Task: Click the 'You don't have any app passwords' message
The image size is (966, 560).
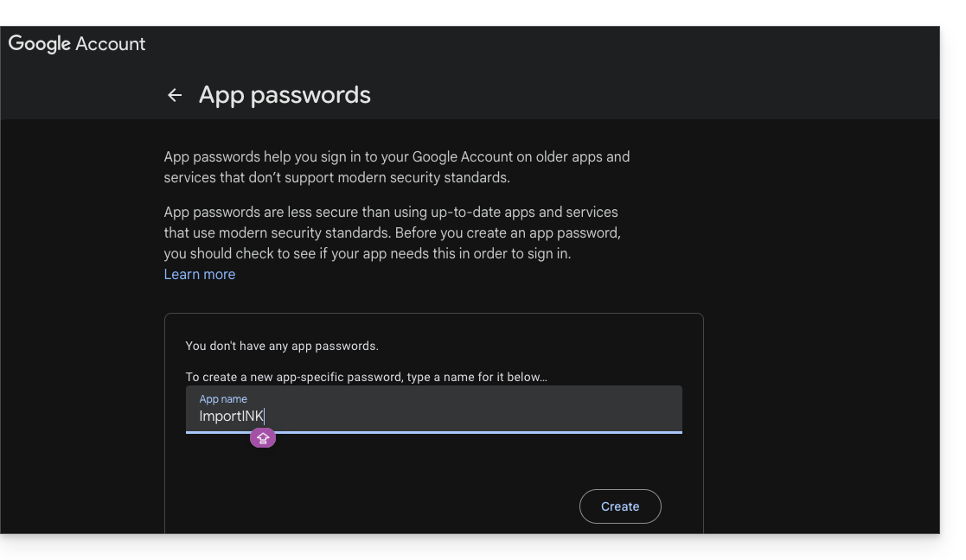Action: [282, 347]
